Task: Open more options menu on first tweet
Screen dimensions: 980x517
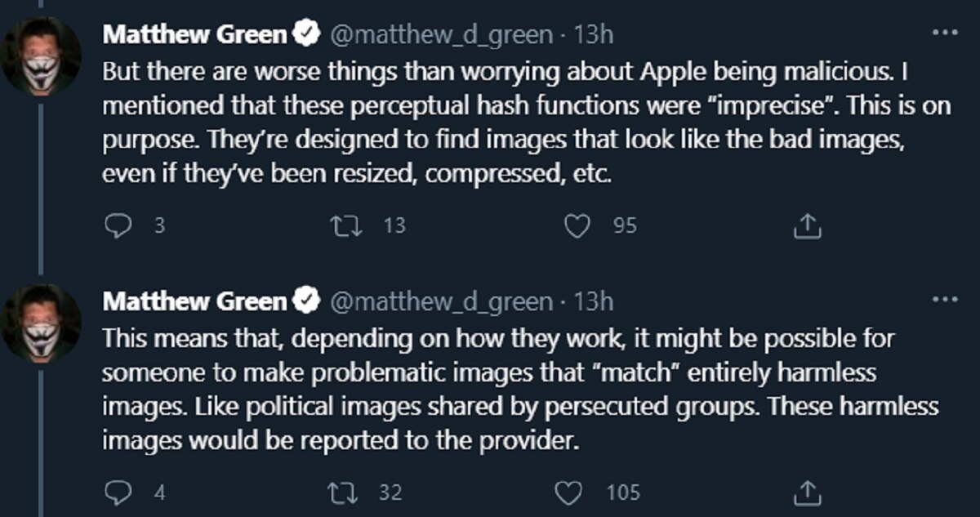Action: (943, 33)
